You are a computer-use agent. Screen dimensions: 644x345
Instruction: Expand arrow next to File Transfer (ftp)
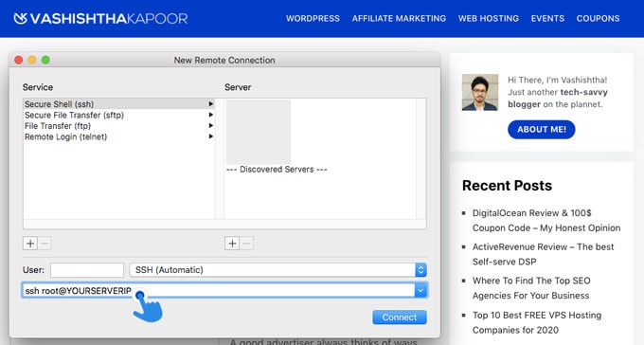[210, 125]
